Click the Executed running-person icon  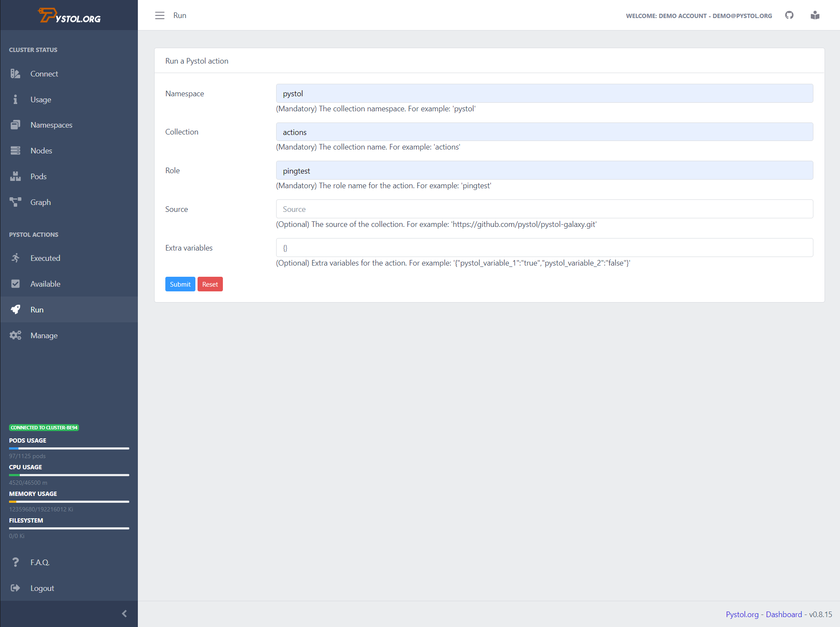pos(15,258)
